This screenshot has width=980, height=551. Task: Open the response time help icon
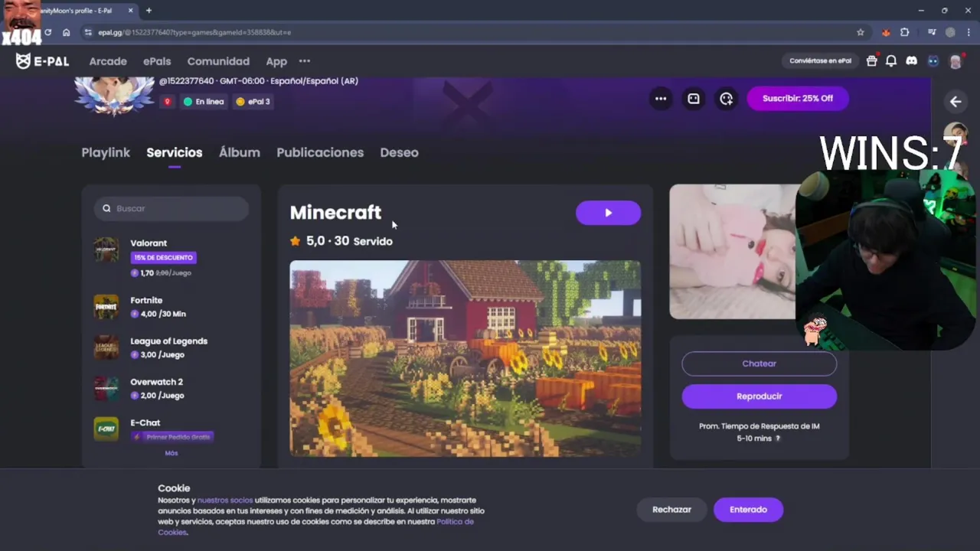pos(778,439)
